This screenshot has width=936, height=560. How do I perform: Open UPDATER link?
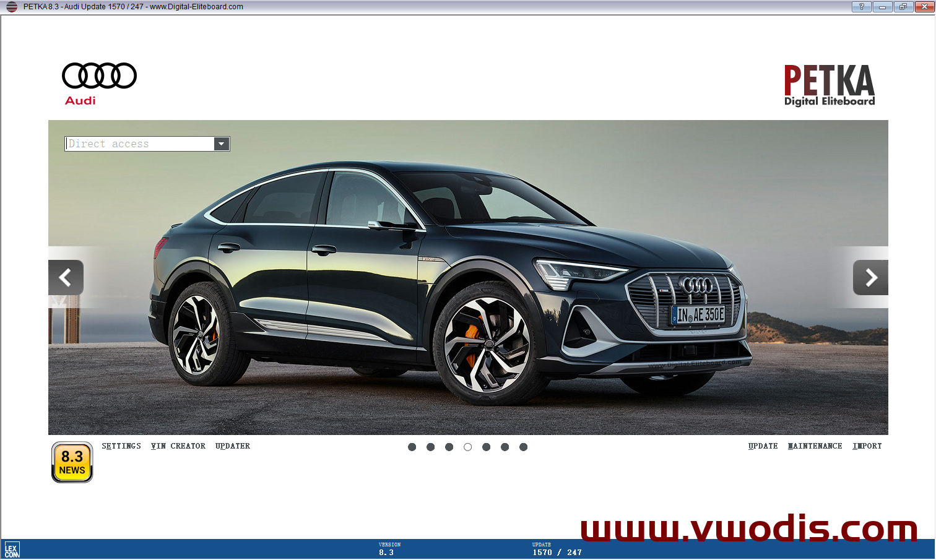(233, 446)
